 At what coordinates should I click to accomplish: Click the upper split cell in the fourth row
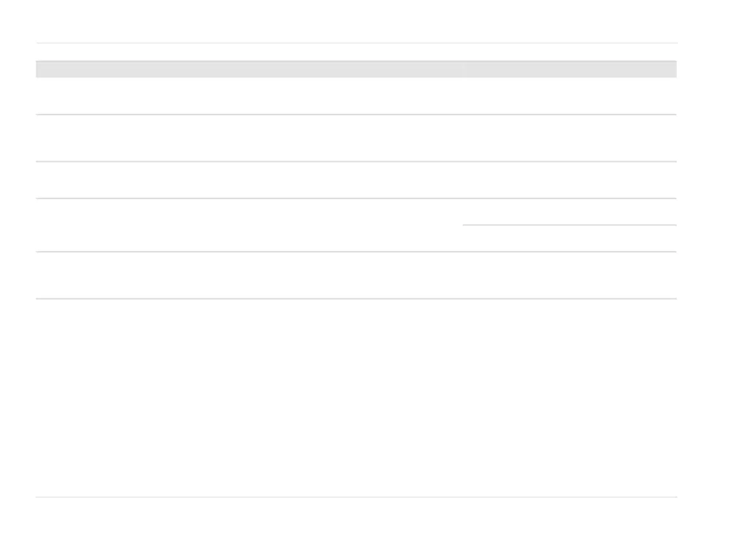pyautogui.click(x=569, y=212)
